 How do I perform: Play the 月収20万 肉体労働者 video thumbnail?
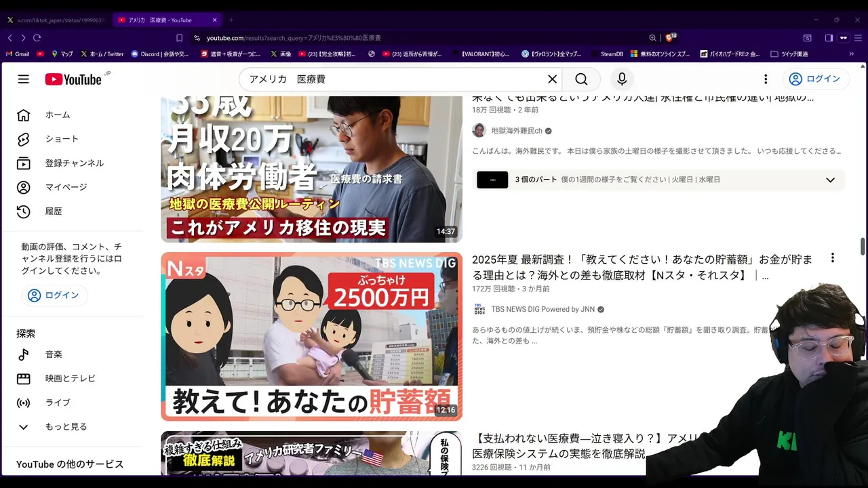(x=311, y=169)
